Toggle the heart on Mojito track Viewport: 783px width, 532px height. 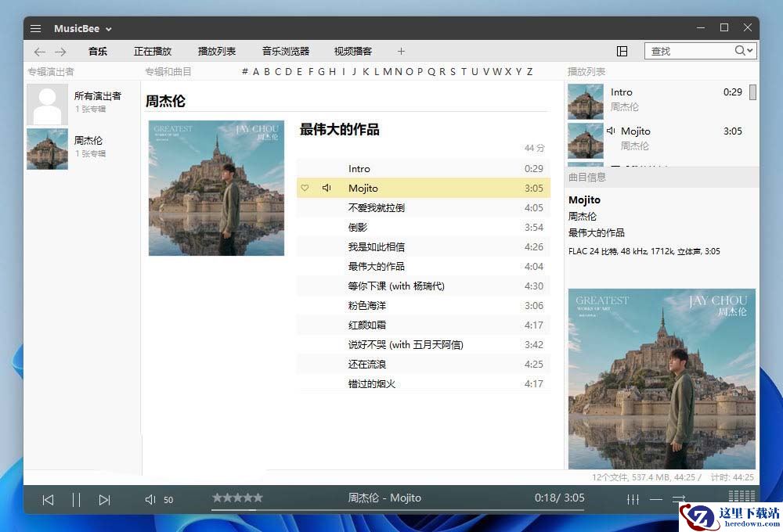(305, 188)
